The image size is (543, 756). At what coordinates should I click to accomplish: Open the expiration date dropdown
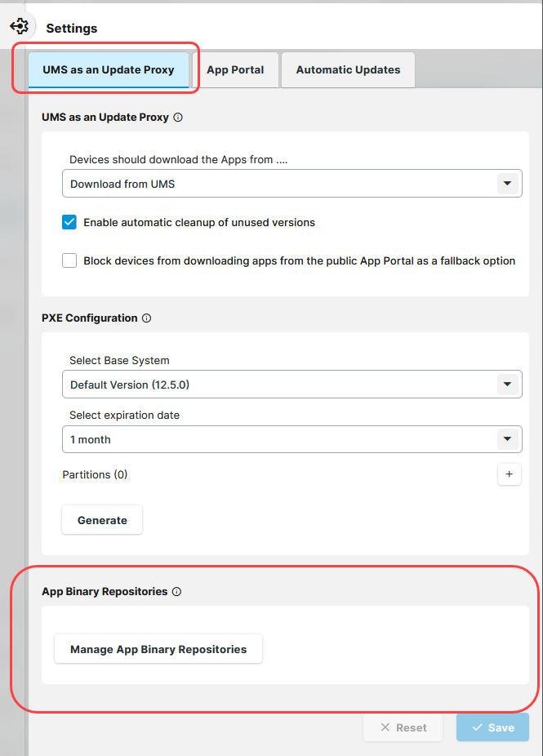[x=508, y=439]
